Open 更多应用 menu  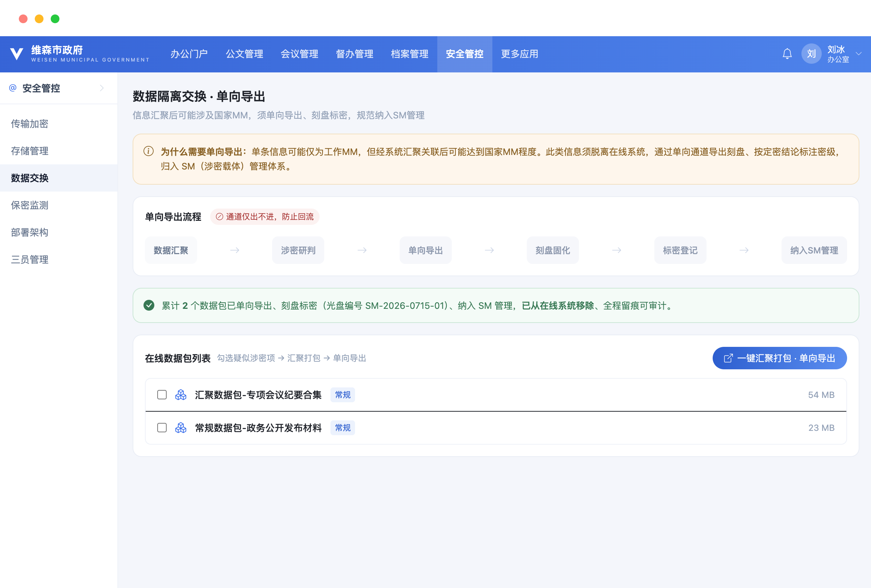click(x=520, y=54)
